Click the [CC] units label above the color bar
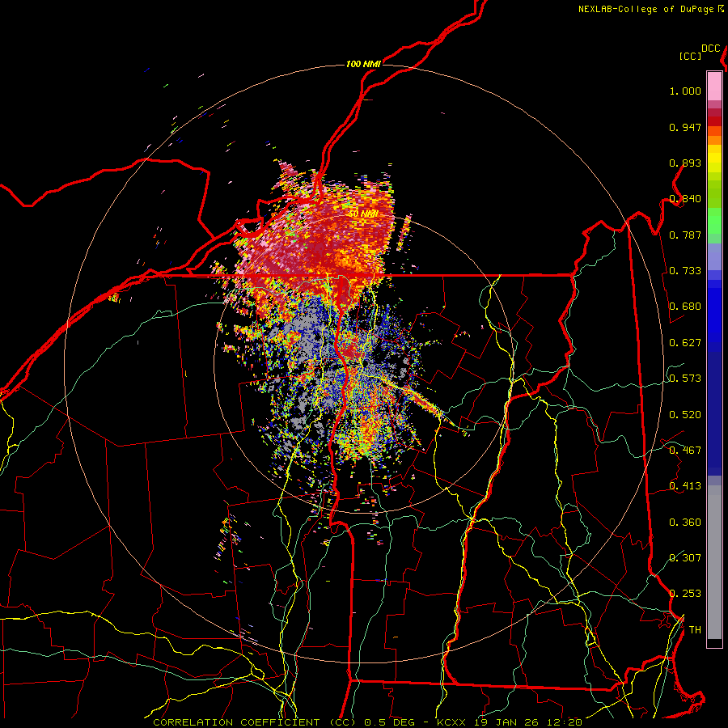Viewport: 728px width, 728px height. [x=691, y=56]
